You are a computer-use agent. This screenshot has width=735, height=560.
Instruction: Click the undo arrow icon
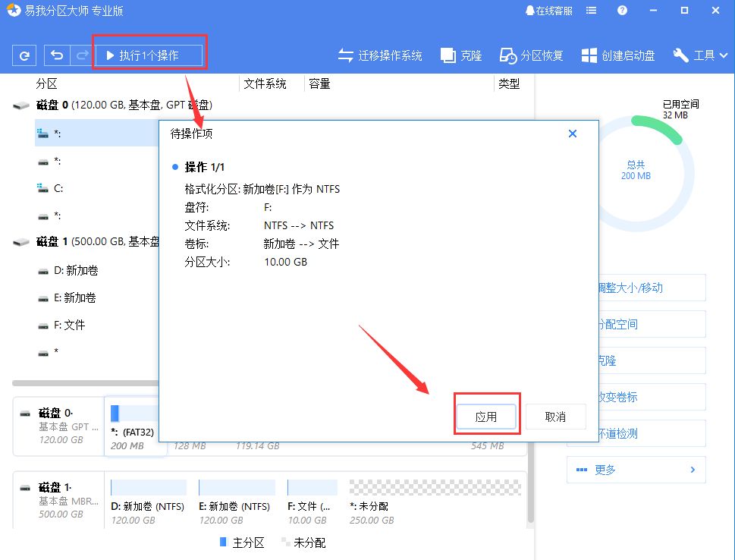tap(56, 55)
